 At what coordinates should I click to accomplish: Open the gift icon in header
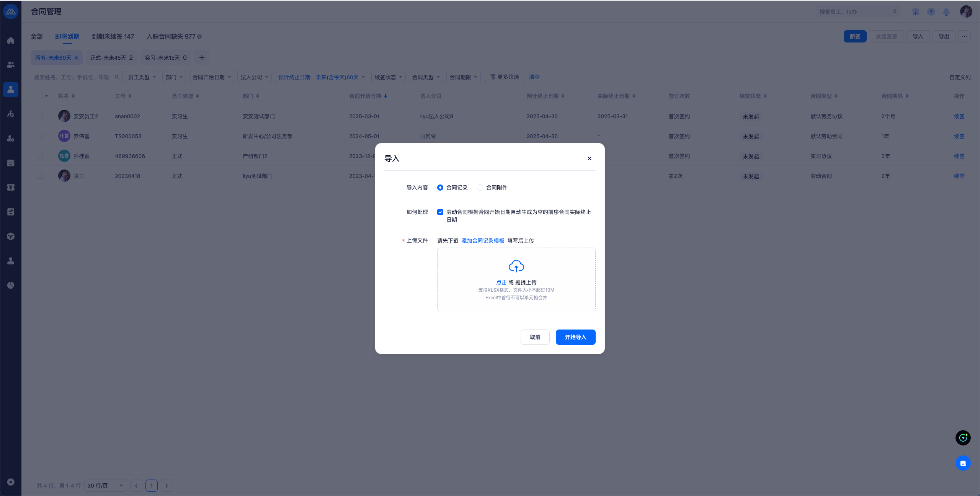coord(915,12)
